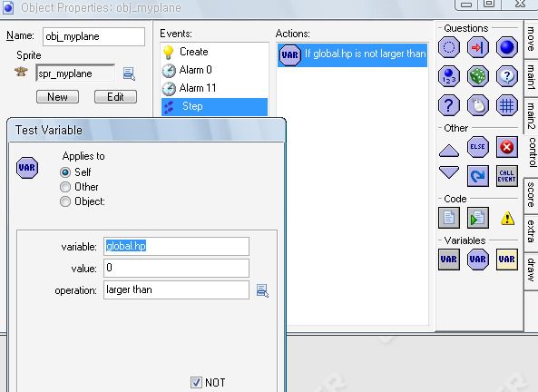This screenshot has width=538, height=392.
Task: Select the Check Question speech bubble icon
Action: (x=507, y=76)
